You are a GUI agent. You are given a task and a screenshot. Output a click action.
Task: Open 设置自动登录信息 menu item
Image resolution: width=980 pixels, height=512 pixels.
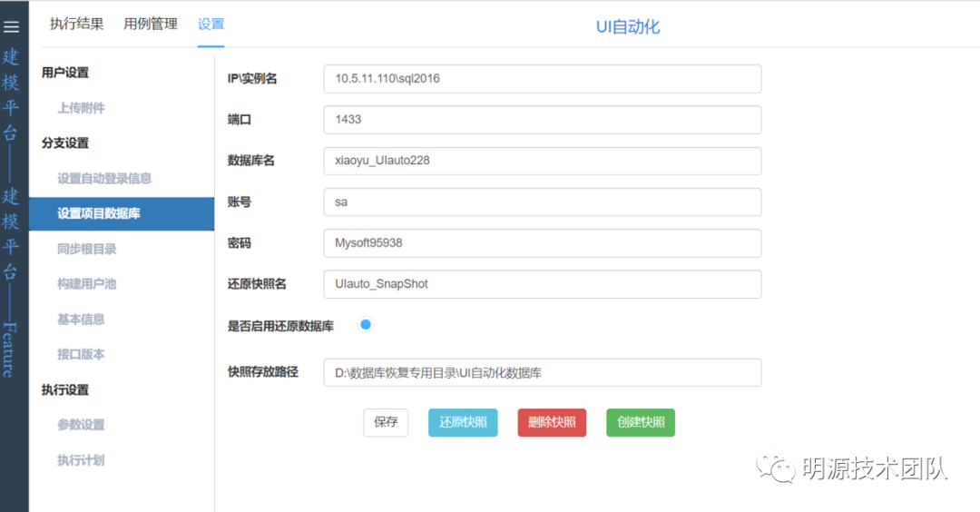pyautogui.click(x=104, y=179)
